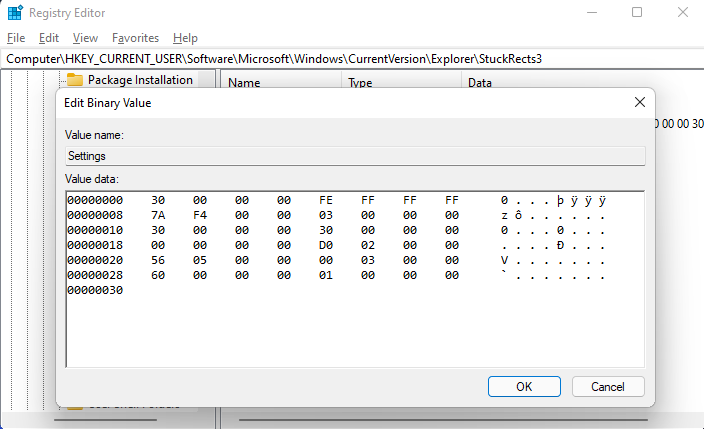Click the Registry Editor icon in title bar
Screen dimensions: 704x429
[x=14, y=13]
